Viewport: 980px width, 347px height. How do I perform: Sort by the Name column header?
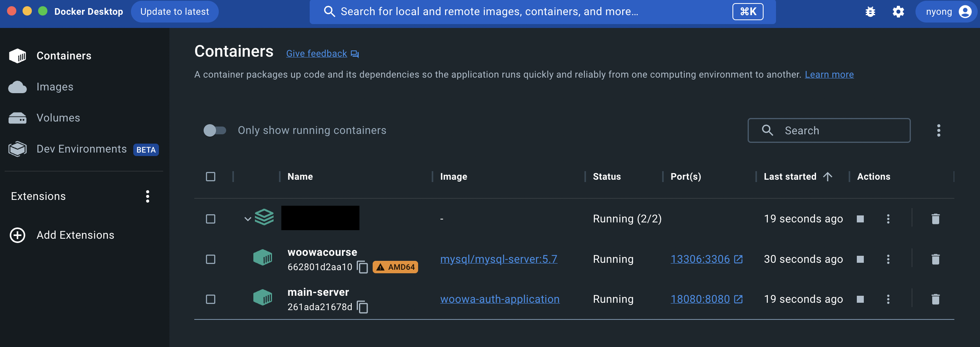(x=300, y=177)
